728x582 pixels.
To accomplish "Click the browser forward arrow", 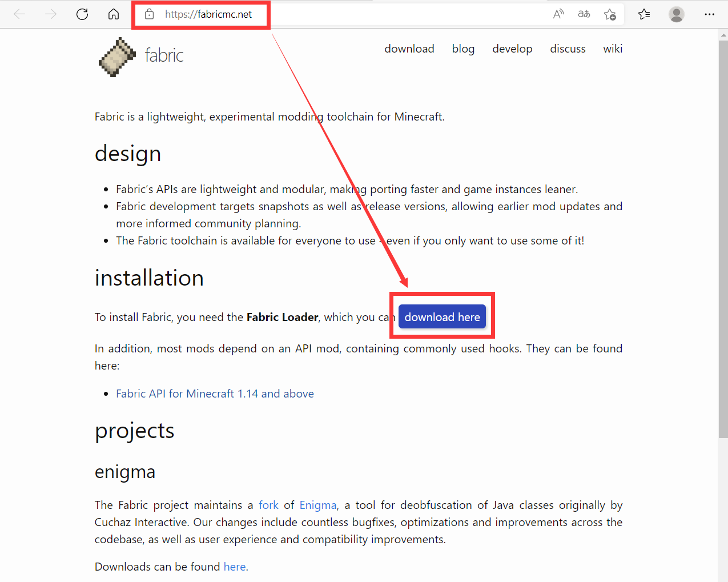I will 51,14.
